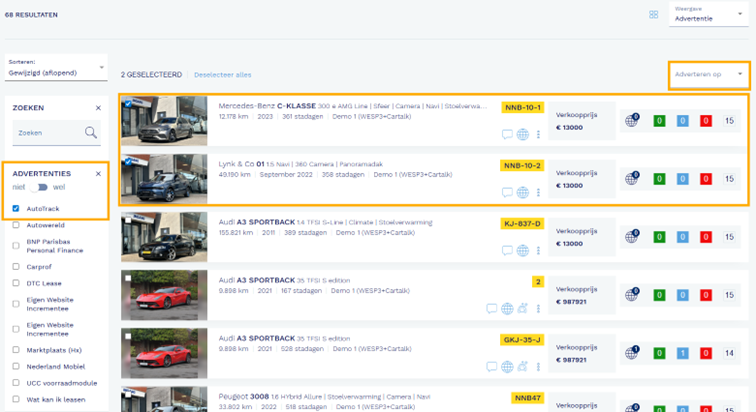Click the NNB-10-1 license plate badge

[523, 107]
